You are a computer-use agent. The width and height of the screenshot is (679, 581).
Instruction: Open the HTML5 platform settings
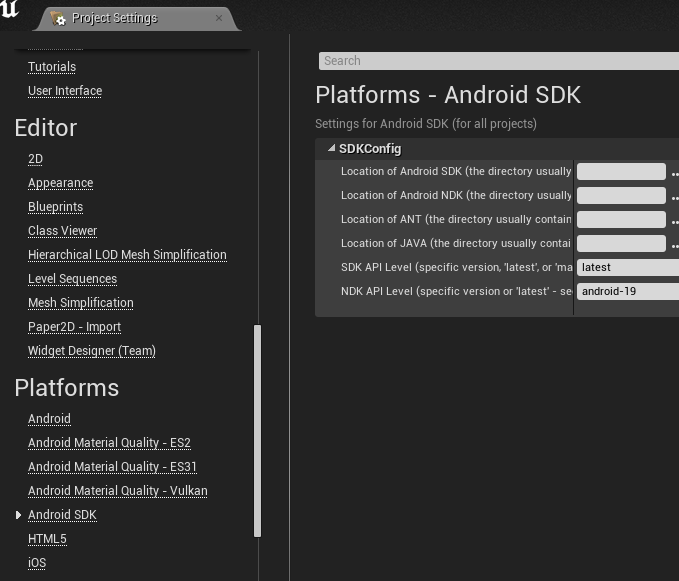tap(47, 539)
